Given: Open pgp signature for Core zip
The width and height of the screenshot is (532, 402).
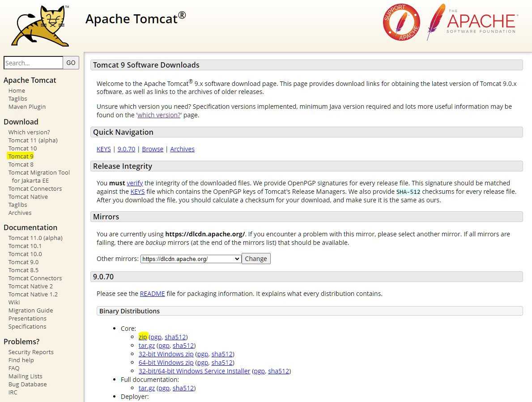Looking at the screenshot, I should (156, 337).
